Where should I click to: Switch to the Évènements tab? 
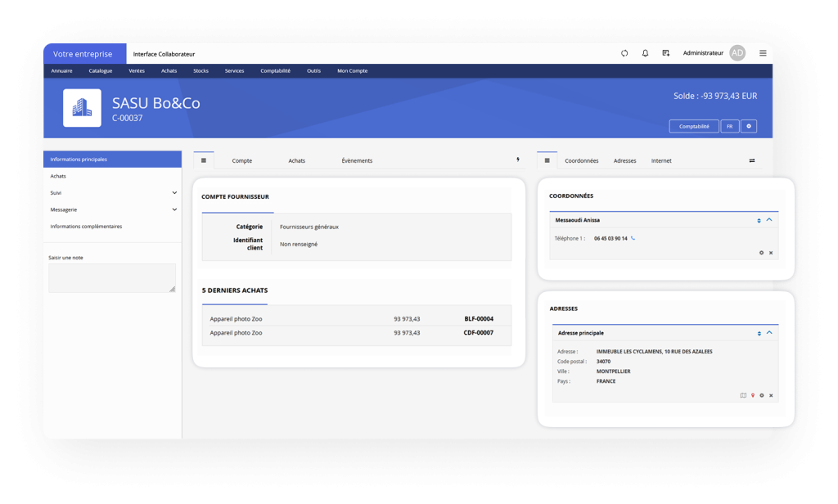(357, 160)
